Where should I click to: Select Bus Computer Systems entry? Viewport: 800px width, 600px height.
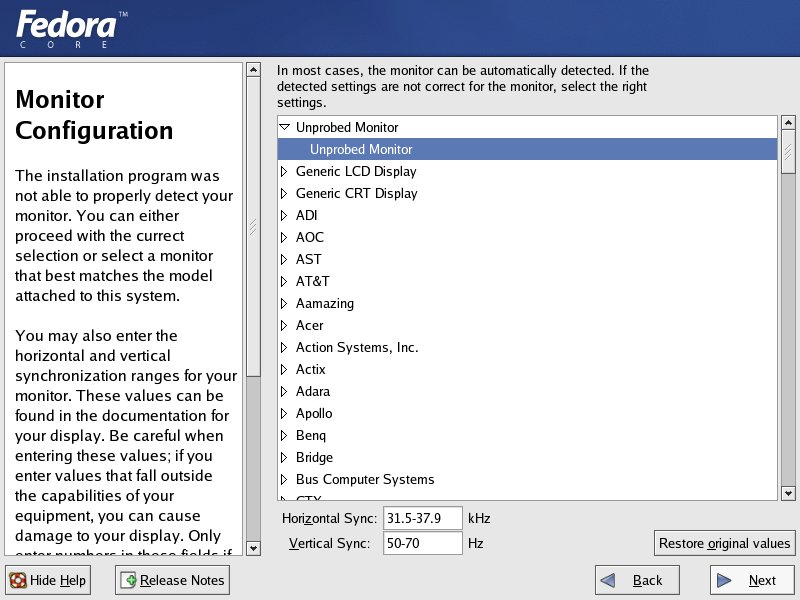pos(364,480)
